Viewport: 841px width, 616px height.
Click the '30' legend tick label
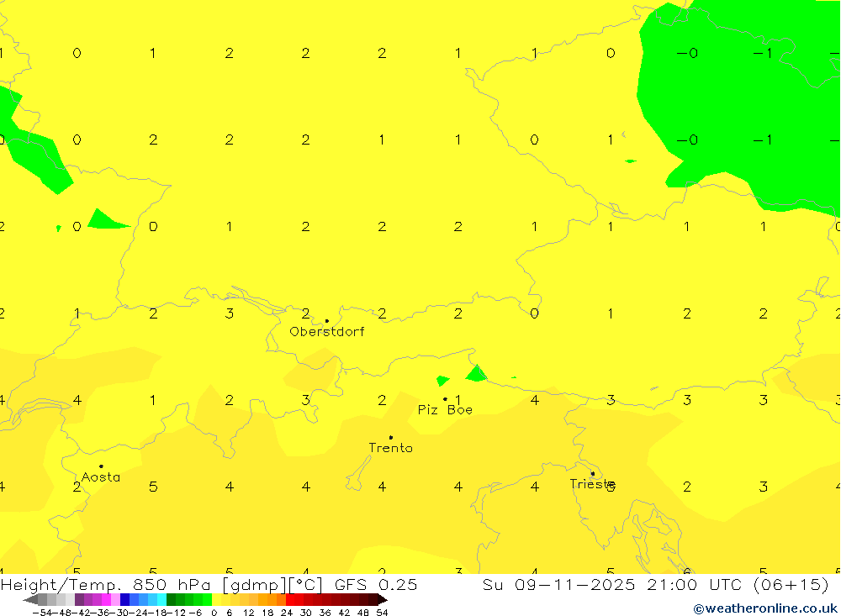306,613
